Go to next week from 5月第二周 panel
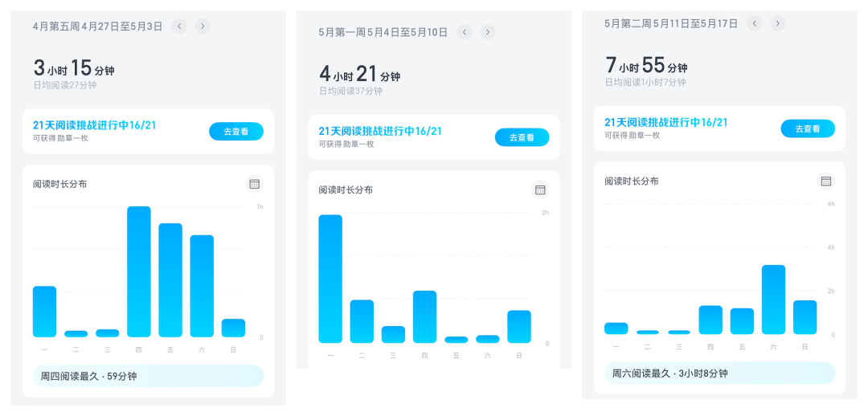The height and width of the screenshot is (416, 868). point(778,23)
